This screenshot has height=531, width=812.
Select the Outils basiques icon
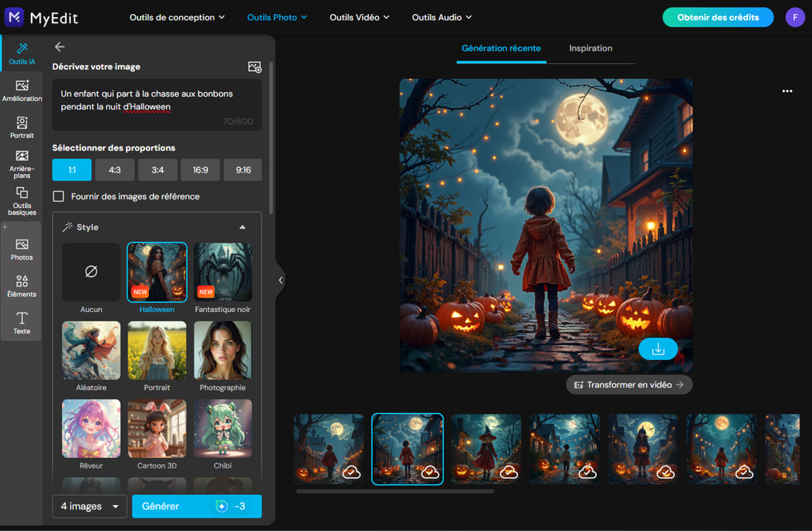tap(21, 198)
